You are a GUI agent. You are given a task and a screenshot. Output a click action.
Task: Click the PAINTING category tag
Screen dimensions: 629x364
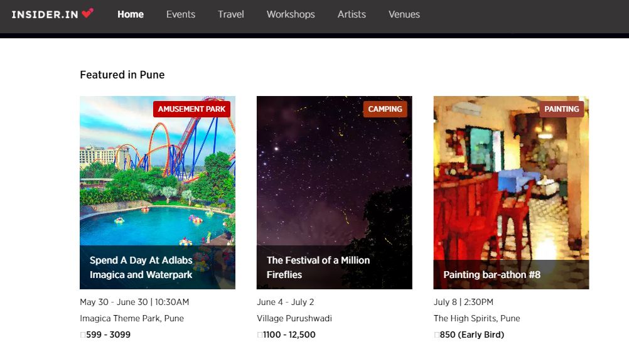coord(562,109)
